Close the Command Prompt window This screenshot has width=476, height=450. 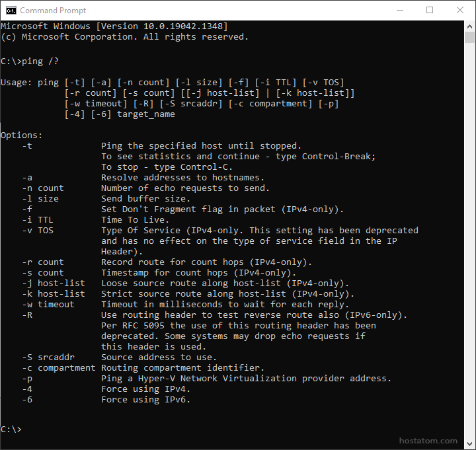click(460, 11)
